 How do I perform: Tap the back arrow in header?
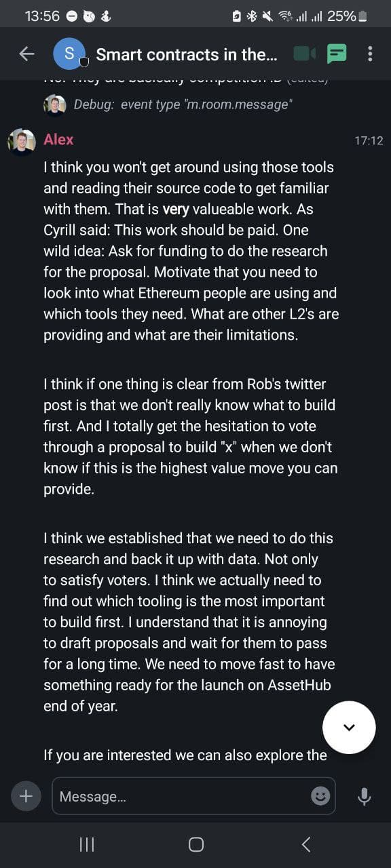coord(26,54)
